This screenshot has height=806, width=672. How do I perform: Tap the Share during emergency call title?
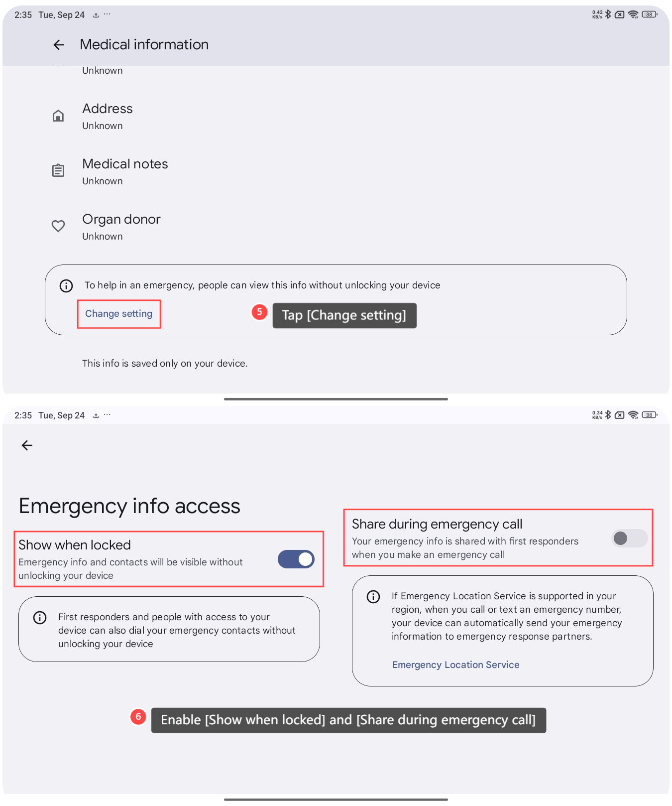437,524
